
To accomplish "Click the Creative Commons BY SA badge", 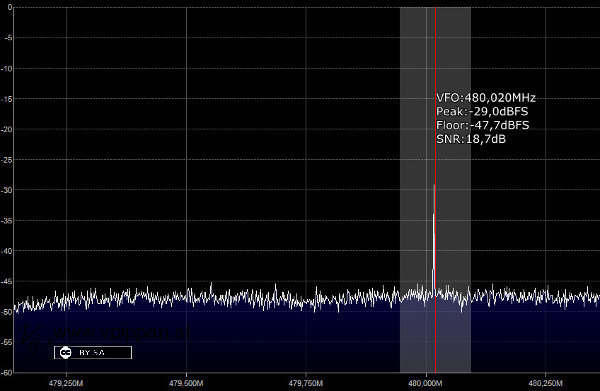I will coord(93,352).
